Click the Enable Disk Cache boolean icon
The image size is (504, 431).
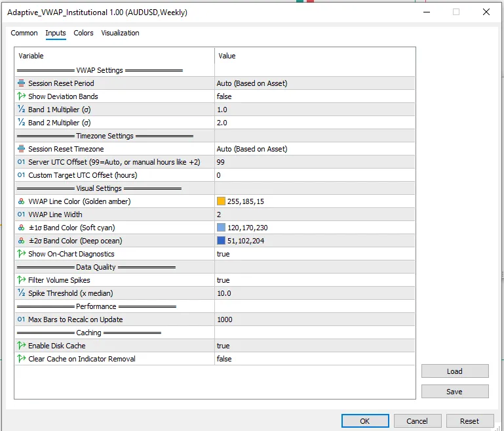click(22, 346)
